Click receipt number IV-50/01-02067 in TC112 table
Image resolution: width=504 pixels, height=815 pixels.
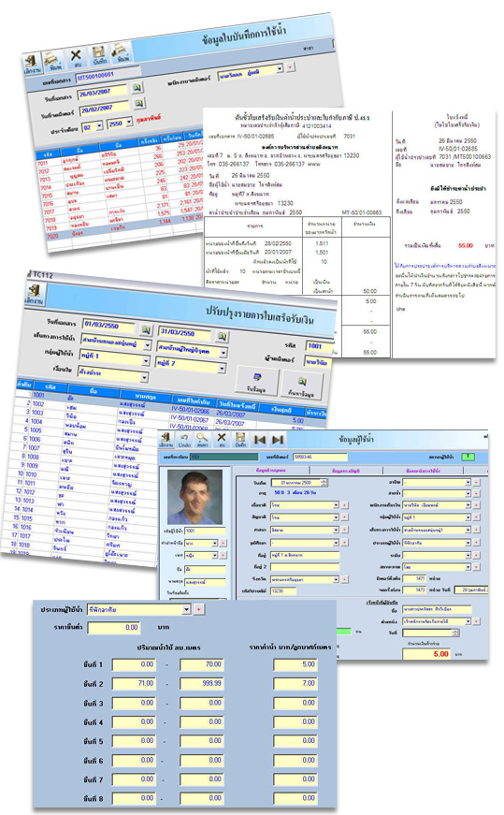(x=189, y=419)
